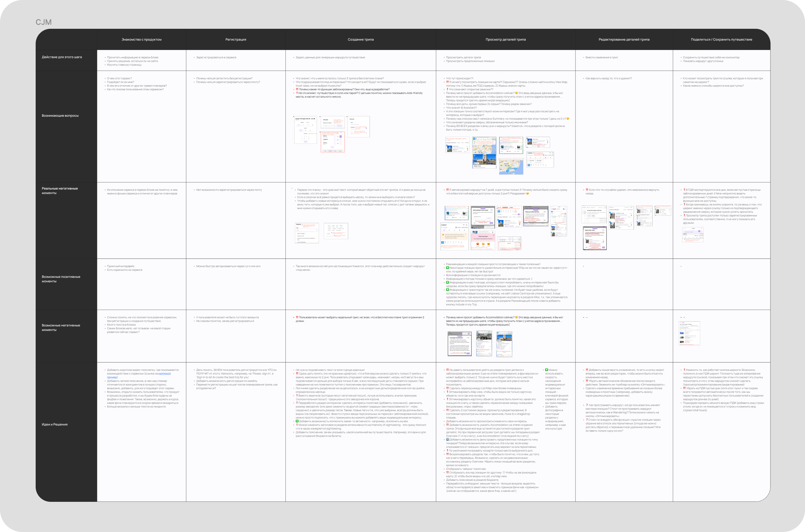
Task: Click 'Просмотреть предложенные локации' bullet
Action: (x=470, y=61)
